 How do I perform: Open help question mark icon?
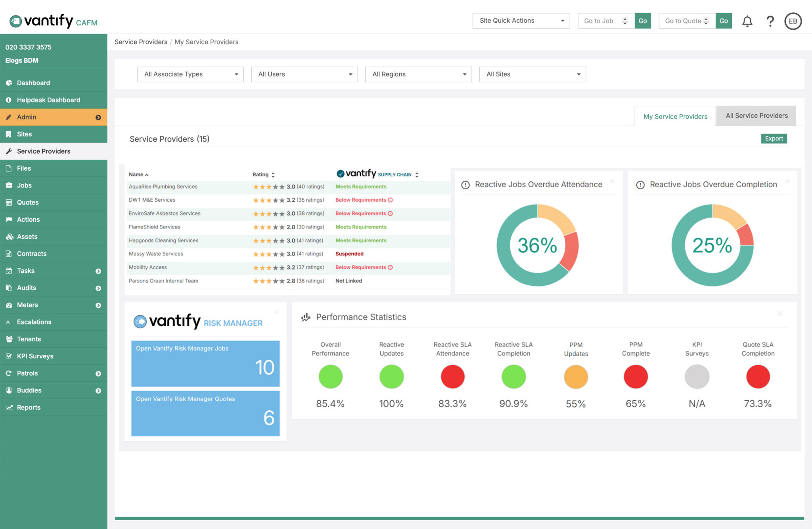coord(770,21)
